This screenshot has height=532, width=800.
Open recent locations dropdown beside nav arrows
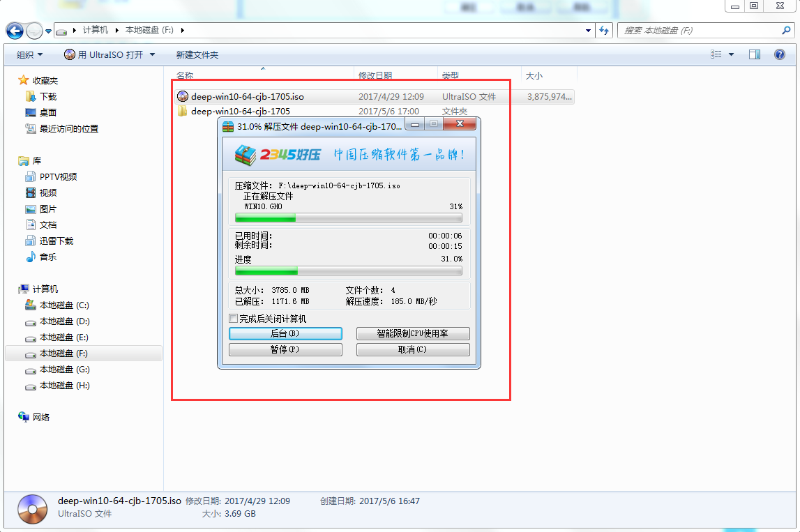[48, 31]
